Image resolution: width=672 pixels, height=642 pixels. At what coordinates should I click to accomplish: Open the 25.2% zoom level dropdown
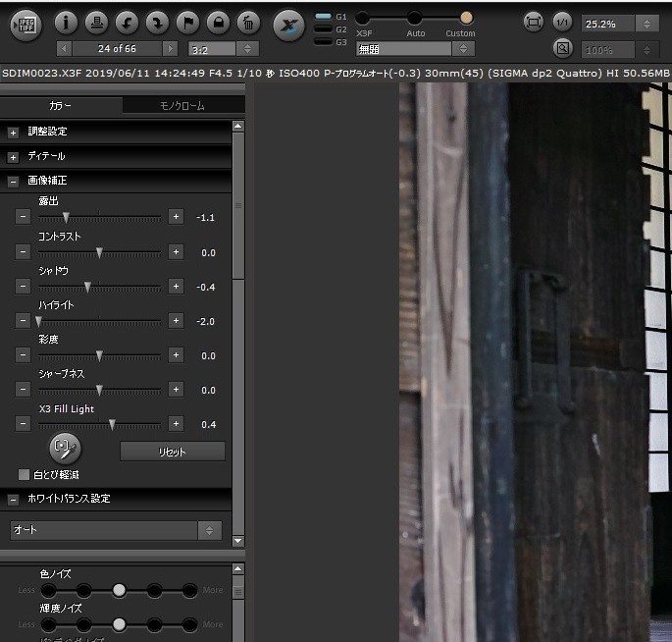coord(620,24)
